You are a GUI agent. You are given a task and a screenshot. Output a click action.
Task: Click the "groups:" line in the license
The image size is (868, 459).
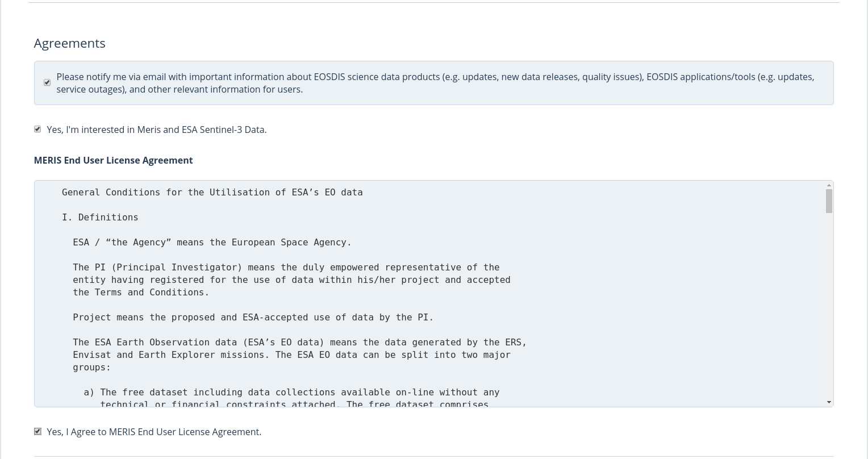click(91, 367)
